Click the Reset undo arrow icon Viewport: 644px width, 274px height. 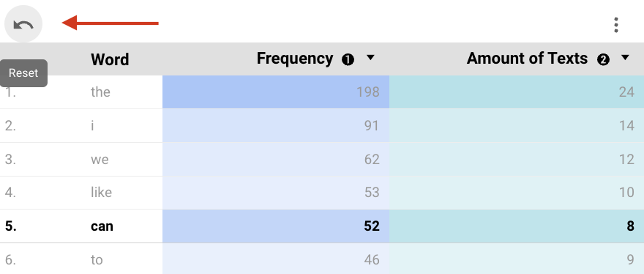23,24
